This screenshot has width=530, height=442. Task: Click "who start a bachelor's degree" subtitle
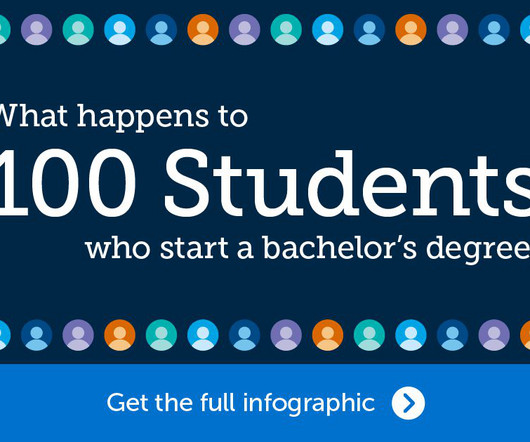pyautogui.click(x=308, y=249)
